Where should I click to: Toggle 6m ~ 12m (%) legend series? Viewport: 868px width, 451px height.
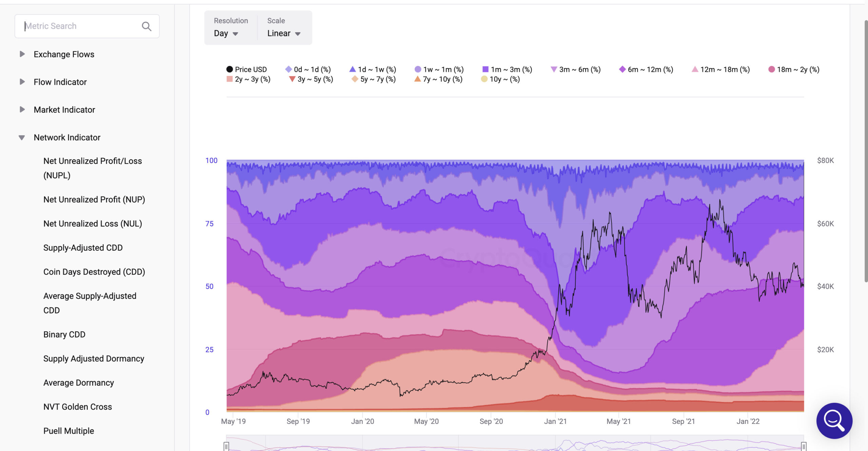click(646, 69)
